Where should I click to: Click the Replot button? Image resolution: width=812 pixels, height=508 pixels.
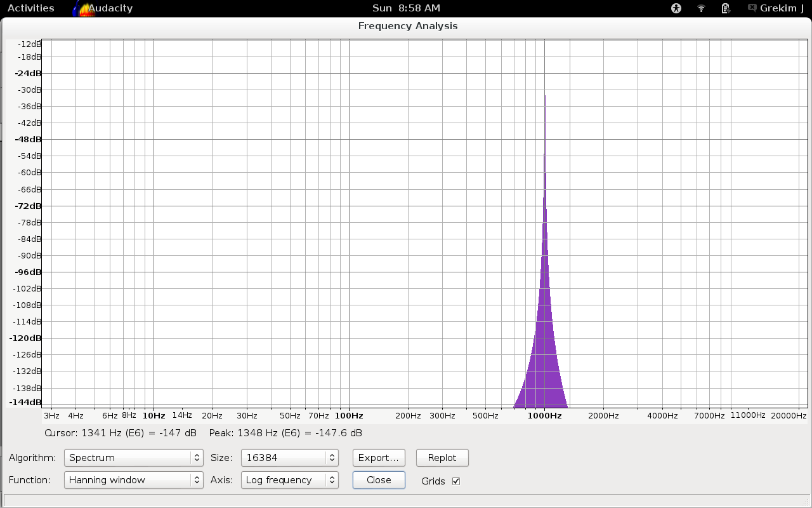click(x=442, y=458)
